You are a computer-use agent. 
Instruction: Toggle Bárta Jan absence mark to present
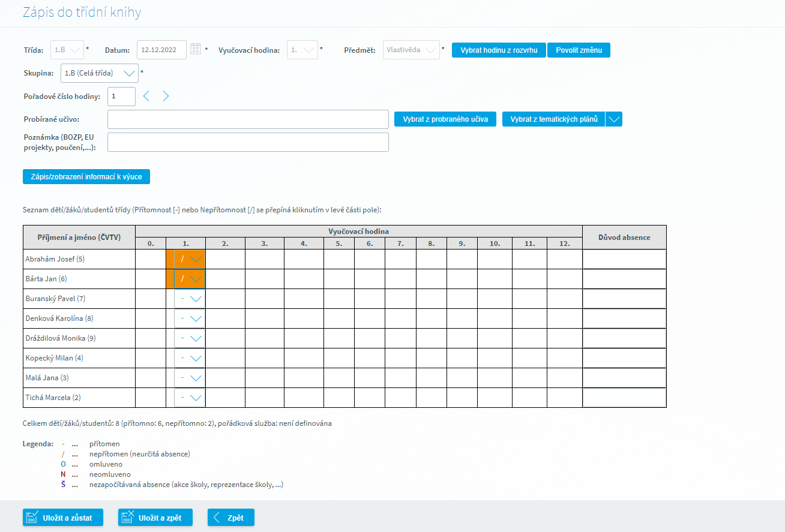(x=181, y=279)
